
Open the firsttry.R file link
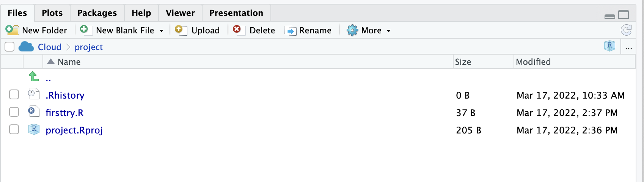point(64,113)
